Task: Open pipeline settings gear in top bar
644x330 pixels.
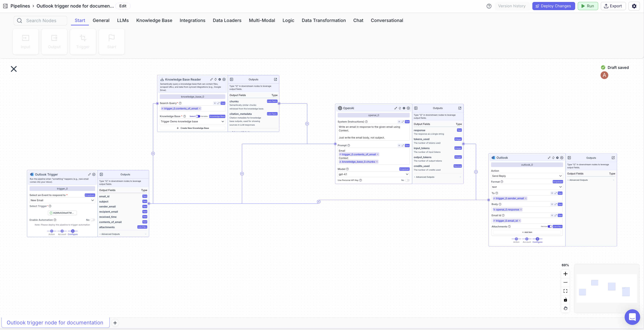Action: pos(634,6)
